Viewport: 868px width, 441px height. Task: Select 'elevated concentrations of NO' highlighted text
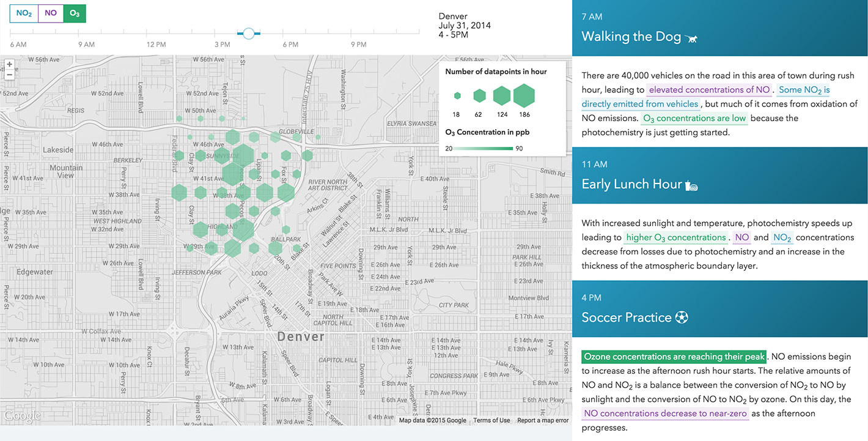(709, 90)
